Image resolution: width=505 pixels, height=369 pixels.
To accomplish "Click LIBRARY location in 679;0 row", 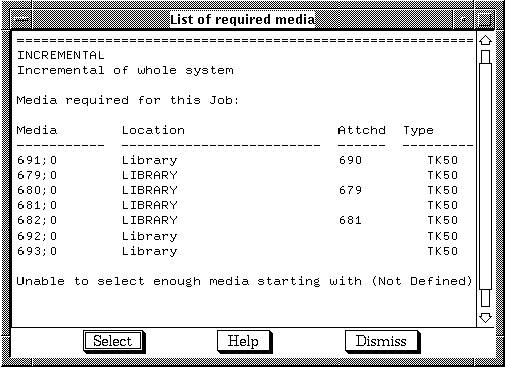I will click(x=150, y=175).
